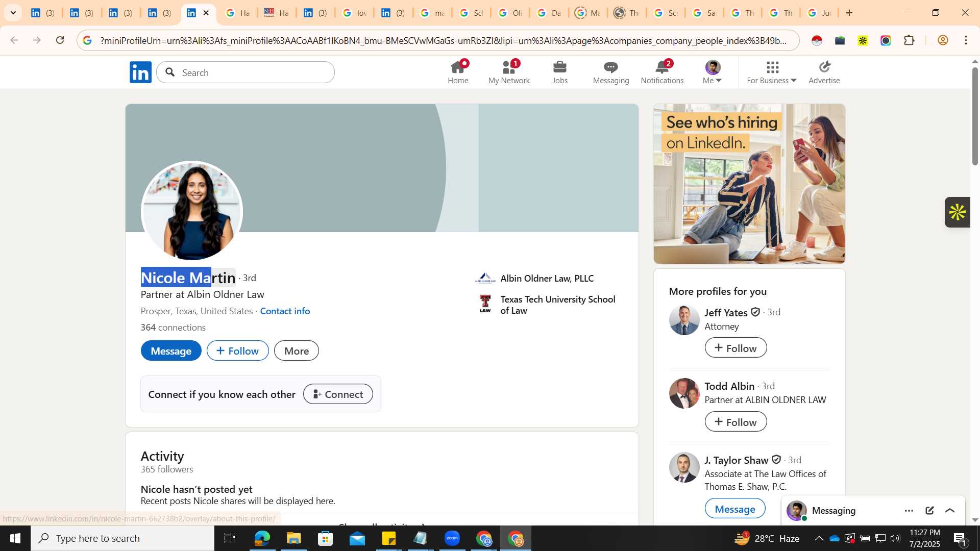Viewport: 980px width, 551px height.
Task: Open Todd Albin profile
Action: (729, 386)
